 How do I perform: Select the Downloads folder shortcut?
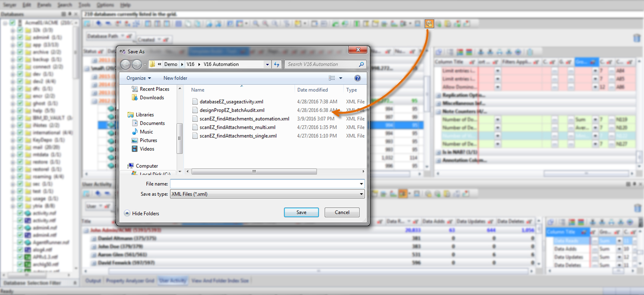pos(152,98)
